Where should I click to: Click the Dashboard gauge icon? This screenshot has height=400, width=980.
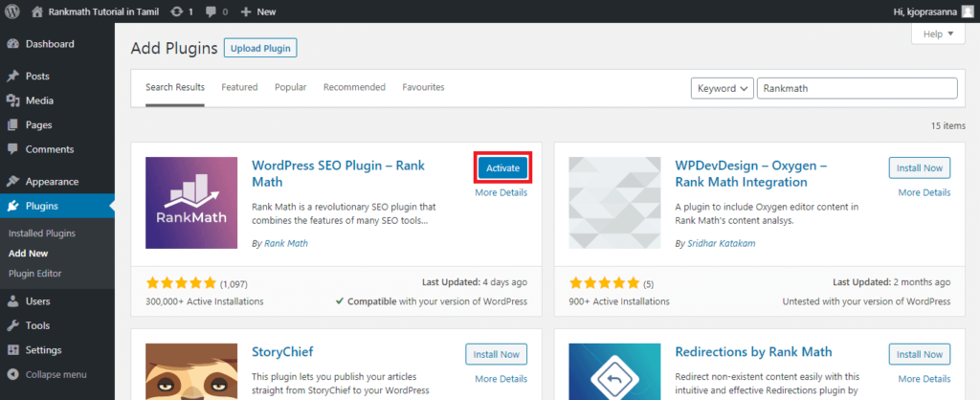click(12, 44)
